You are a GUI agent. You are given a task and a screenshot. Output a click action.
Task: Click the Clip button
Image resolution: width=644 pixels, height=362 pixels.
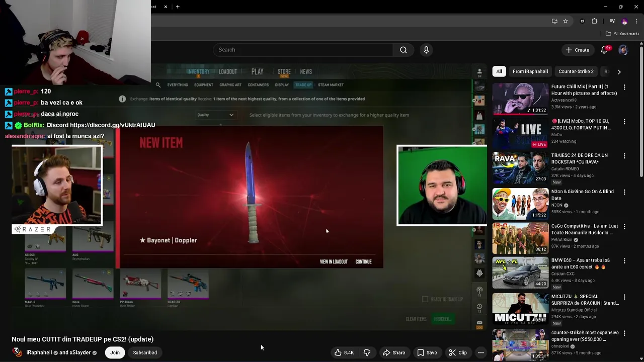tap(458, 352)
